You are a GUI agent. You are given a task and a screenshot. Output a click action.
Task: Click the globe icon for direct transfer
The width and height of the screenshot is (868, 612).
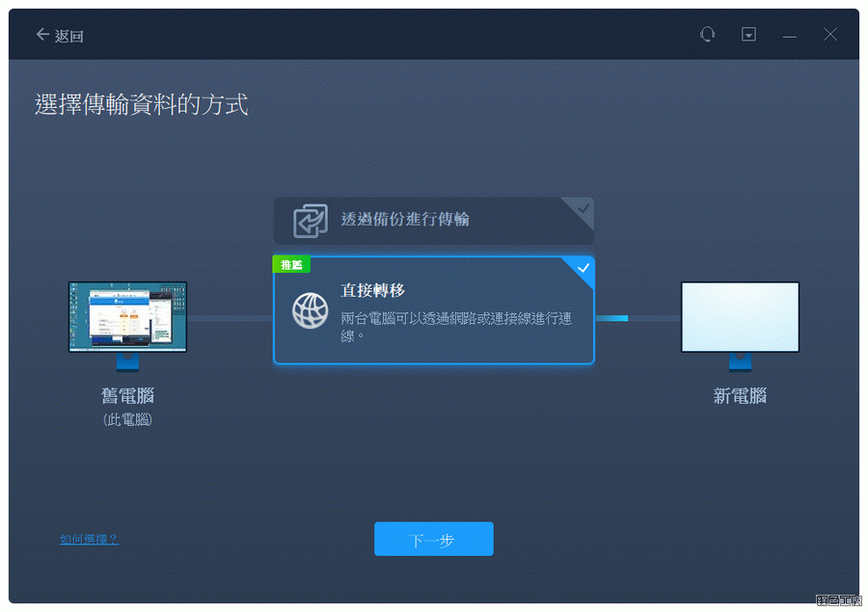coord(310,310)
